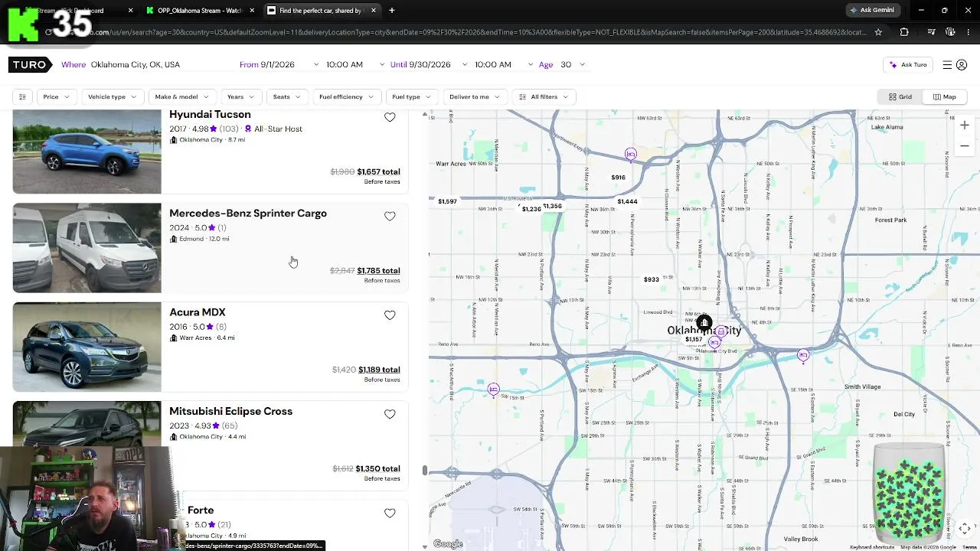Open map Keyboard shortcuts

(x=871, y=547)
